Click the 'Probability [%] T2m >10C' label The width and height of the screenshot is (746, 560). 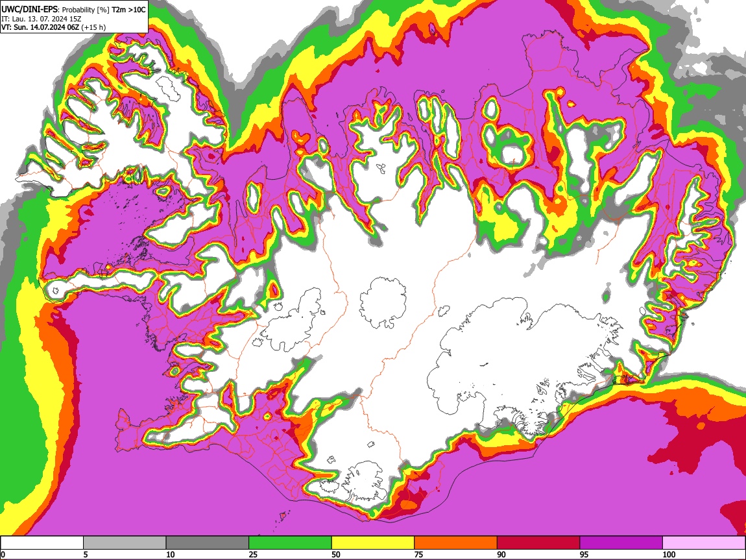(x=104, y=10)
